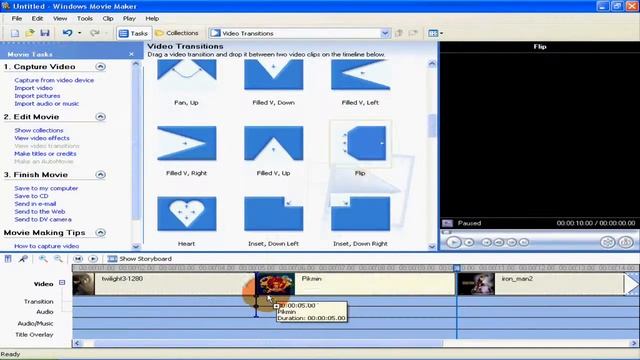
Task: Click the Zoom Timeline Out magnifier
Action: tap(58, 259)
